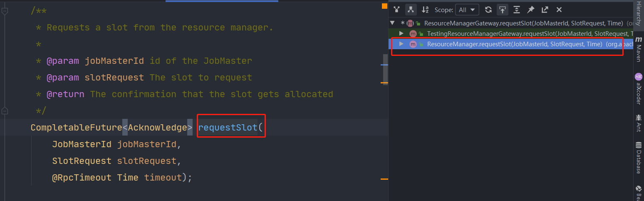Open the Maven tool window tab
Screen dimensions: 644x201
pyautogui.click(x=638, y=49)
